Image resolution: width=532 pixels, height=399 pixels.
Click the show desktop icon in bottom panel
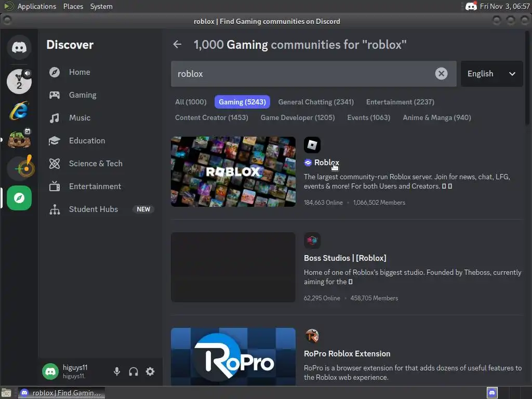coord(6,393)
